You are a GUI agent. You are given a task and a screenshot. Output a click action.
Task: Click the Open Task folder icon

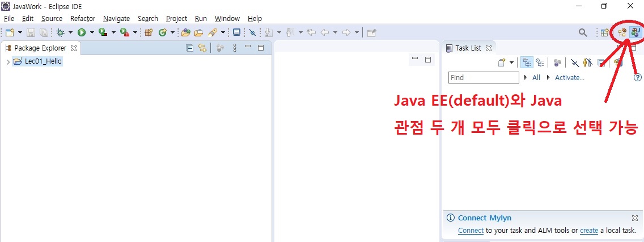199,32
